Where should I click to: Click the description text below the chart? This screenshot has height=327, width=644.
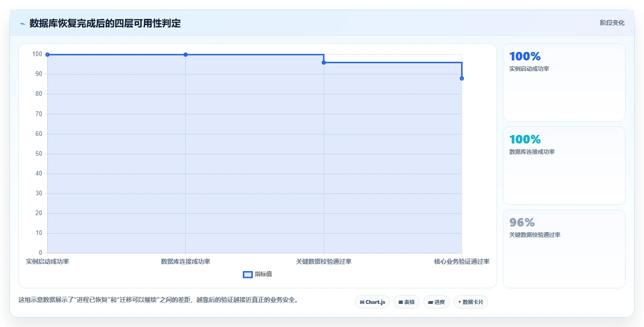(158, 300)
